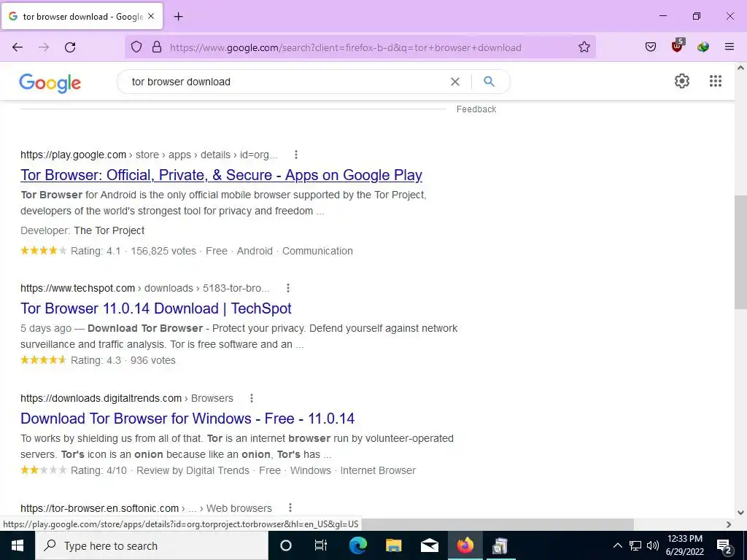Show hidden system tray icons
The width and height of the screenshot is (747, 560).
point(617,545)
